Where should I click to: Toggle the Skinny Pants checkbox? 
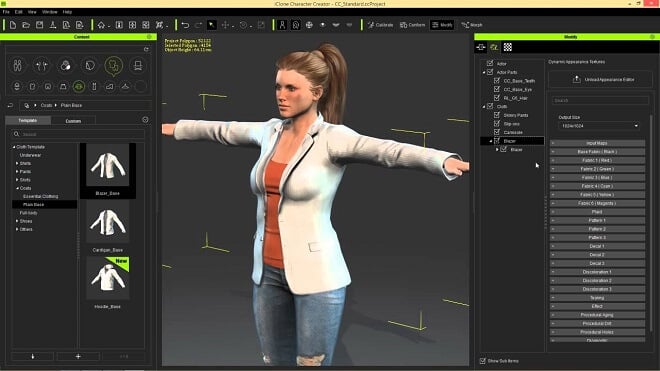click(497, 115)
